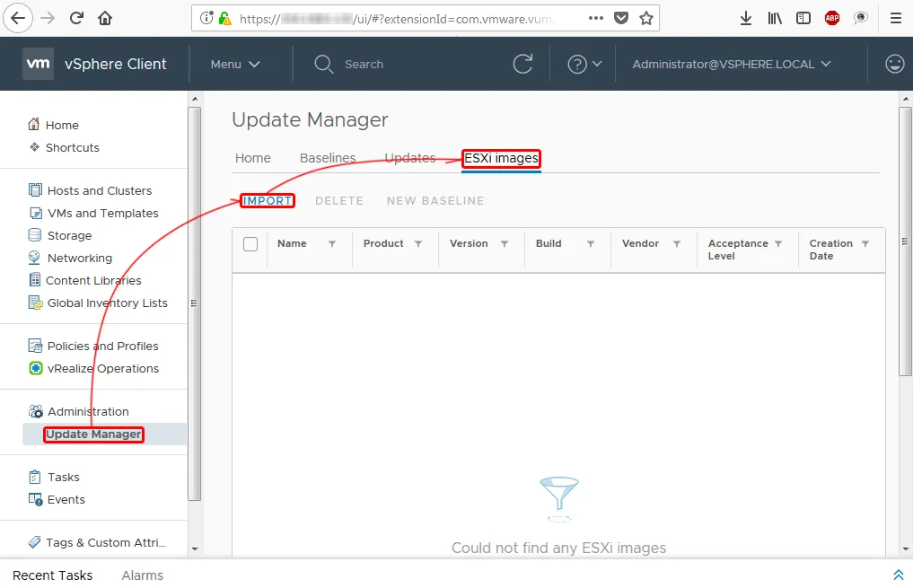Open the vSphere Menu dropdown
913x588 pixels.
pyautogui.click(x=234, y=64)
